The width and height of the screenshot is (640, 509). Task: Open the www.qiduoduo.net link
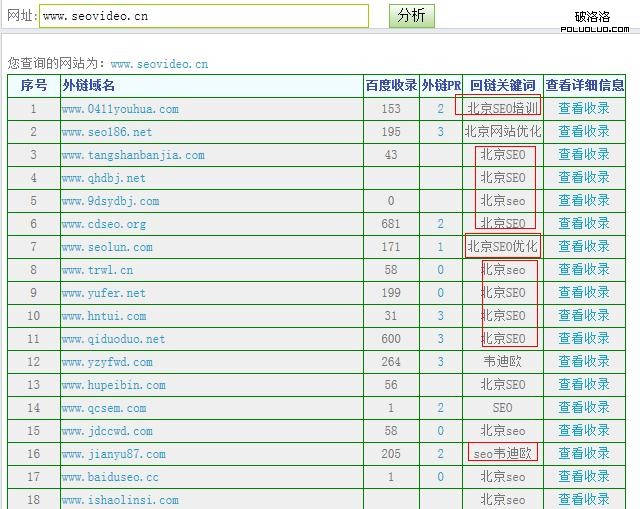[113, 339]
